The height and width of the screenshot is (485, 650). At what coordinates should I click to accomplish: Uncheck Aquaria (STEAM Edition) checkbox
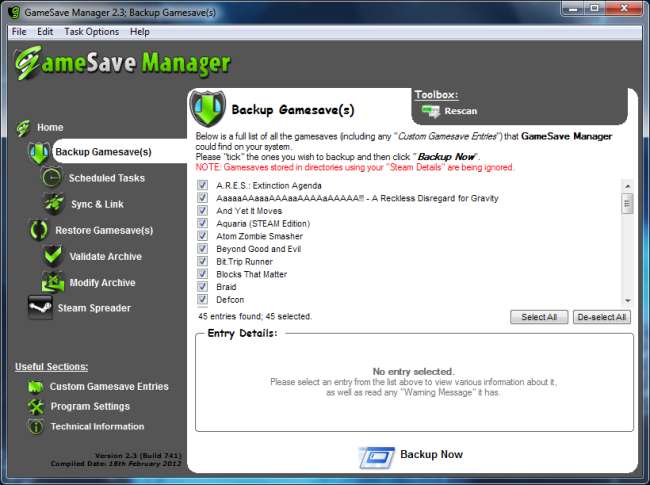202,223
